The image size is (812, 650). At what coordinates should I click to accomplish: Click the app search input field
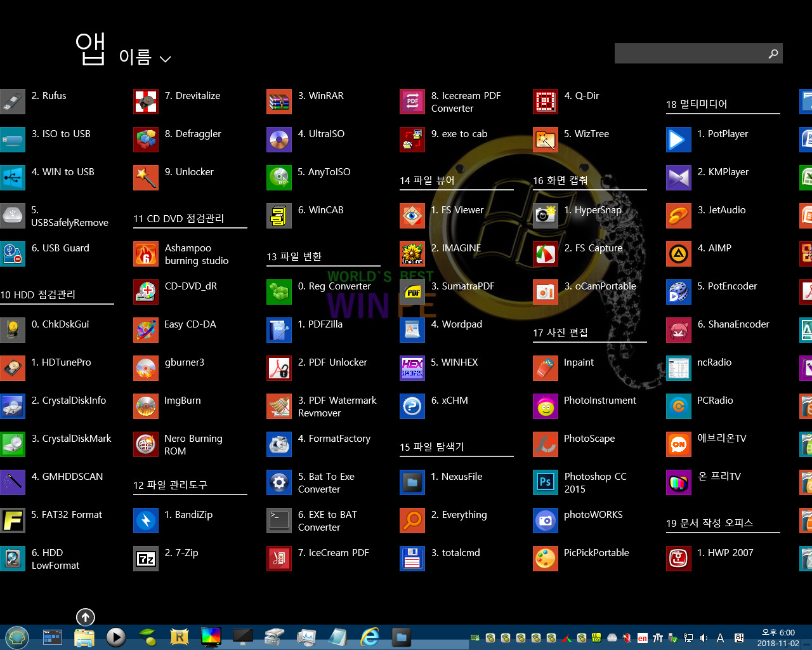pos(690,53)
